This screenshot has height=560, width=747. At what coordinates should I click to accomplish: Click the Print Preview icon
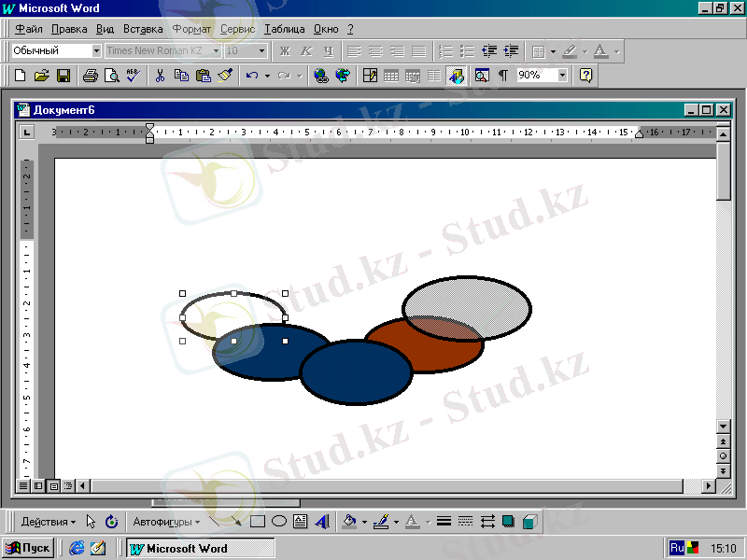(x=111, y=76)
